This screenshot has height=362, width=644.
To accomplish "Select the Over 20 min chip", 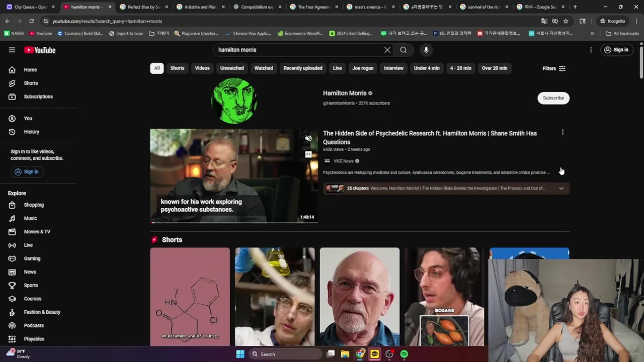I will 495,68.
